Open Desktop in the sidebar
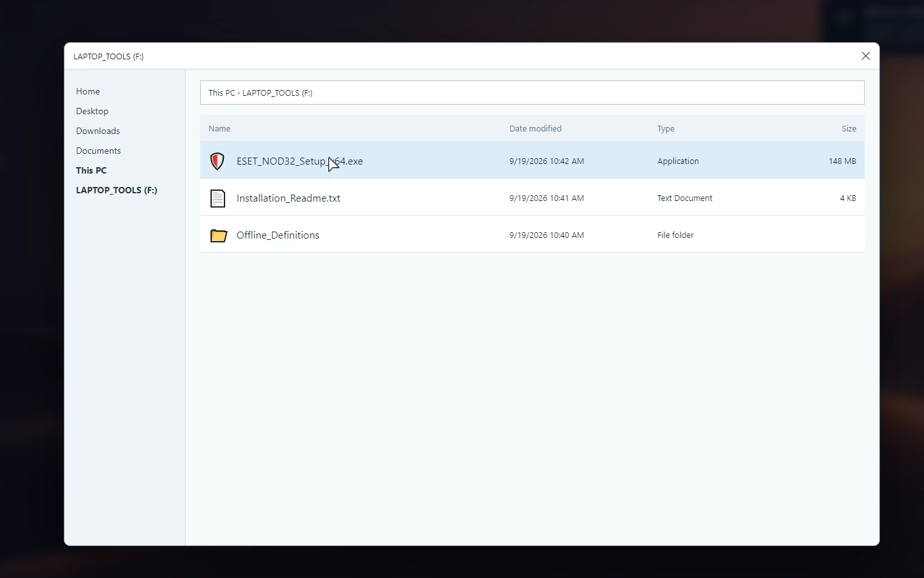 pyautogui.click(x=92, y=111)
